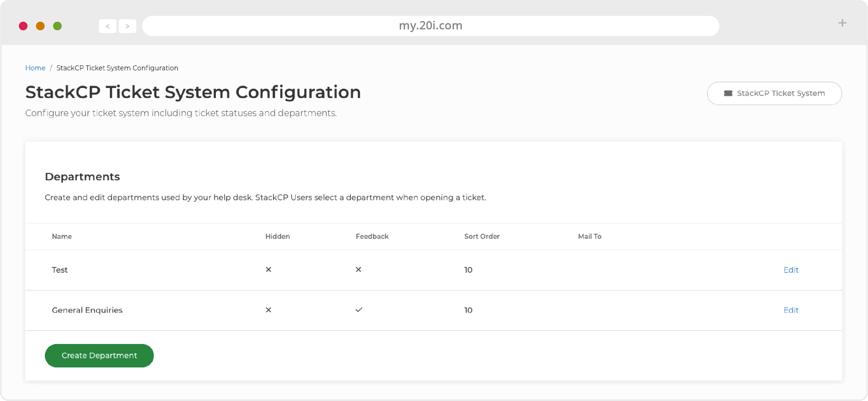868x401 pixels.
Task: Open the StackCP Ticket System button
Action: 774,93
